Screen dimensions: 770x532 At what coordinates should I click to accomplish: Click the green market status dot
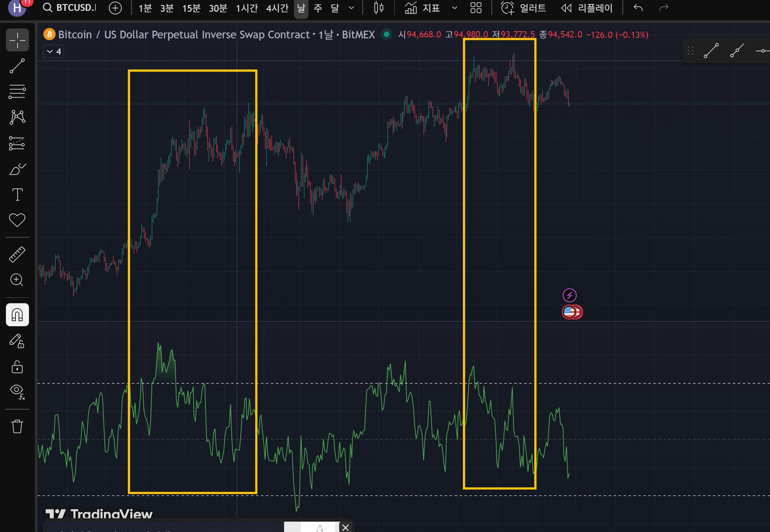(386, 34)
